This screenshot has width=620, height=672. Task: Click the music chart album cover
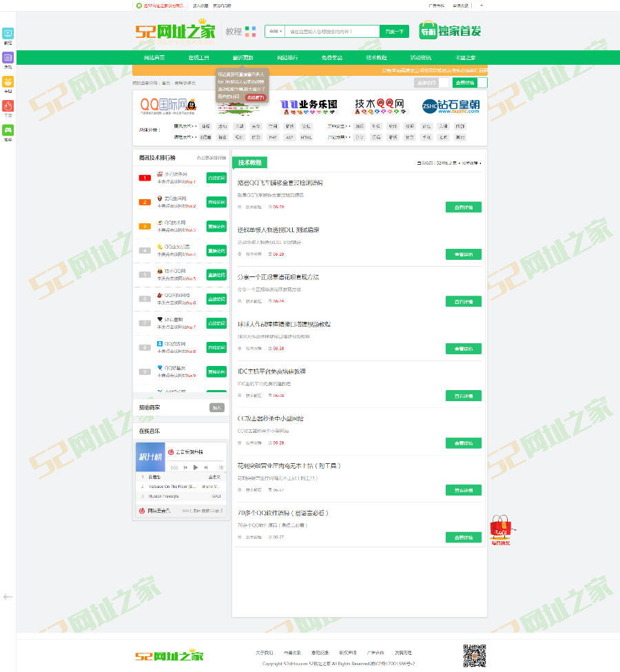tap(150, 457)
